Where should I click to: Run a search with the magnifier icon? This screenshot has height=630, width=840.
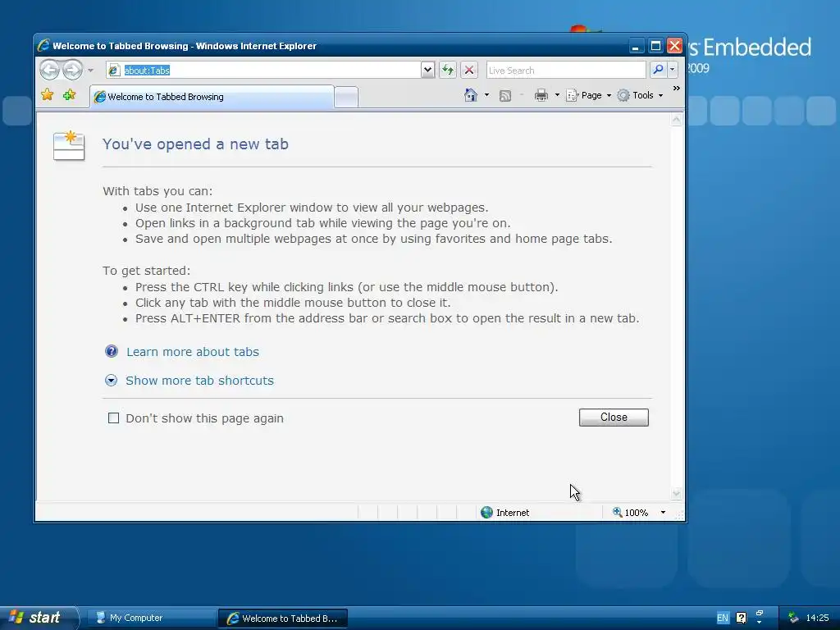click(x=658, y=70)
